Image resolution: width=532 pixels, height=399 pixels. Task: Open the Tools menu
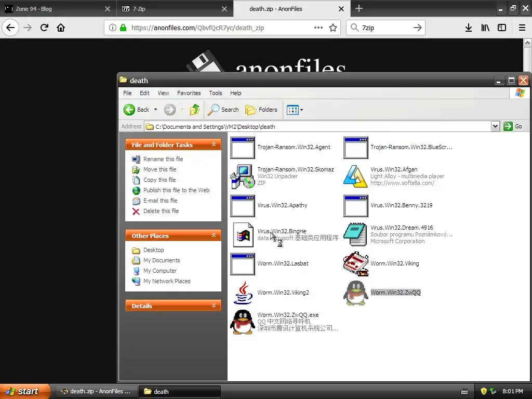(216, 93)
